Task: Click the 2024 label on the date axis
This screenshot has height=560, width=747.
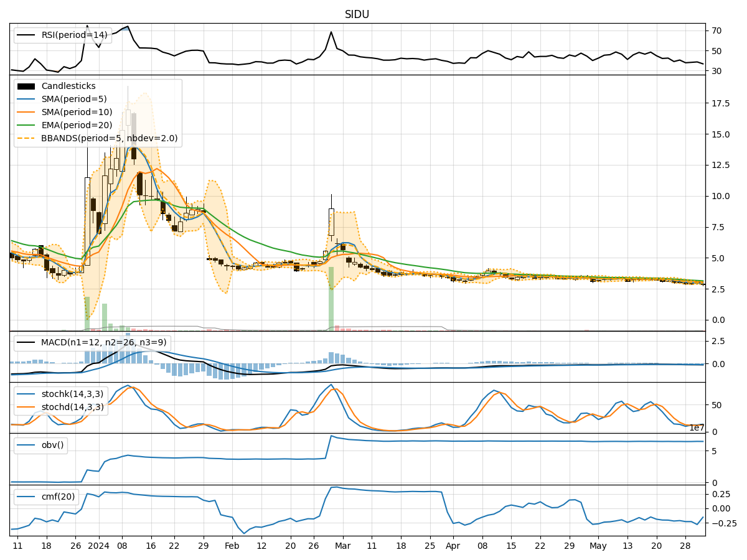Action: click(98, 546)
